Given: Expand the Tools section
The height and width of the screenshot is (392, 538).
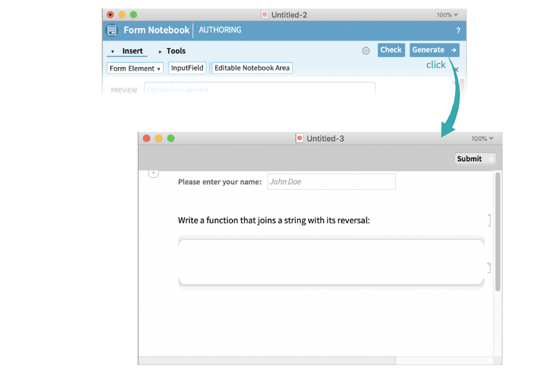Looking at the screenshot, I should (x=172, y=51).
